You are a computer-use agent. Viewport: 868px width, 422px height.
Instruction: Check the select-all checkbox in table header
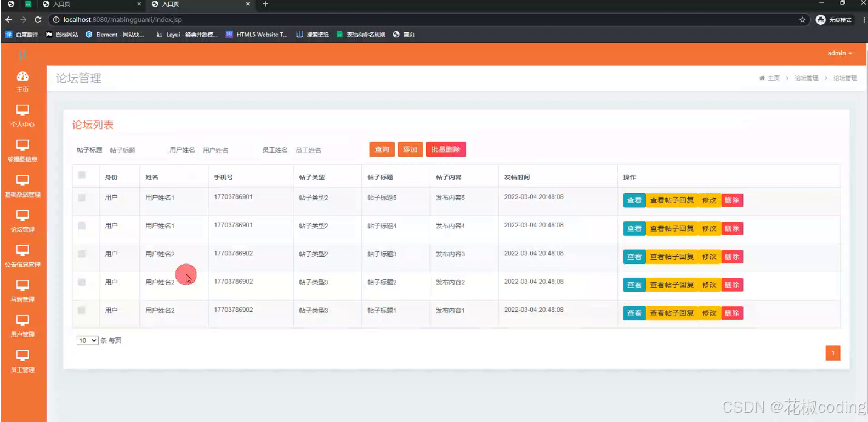pyautogui.click(x=82, y=175)
